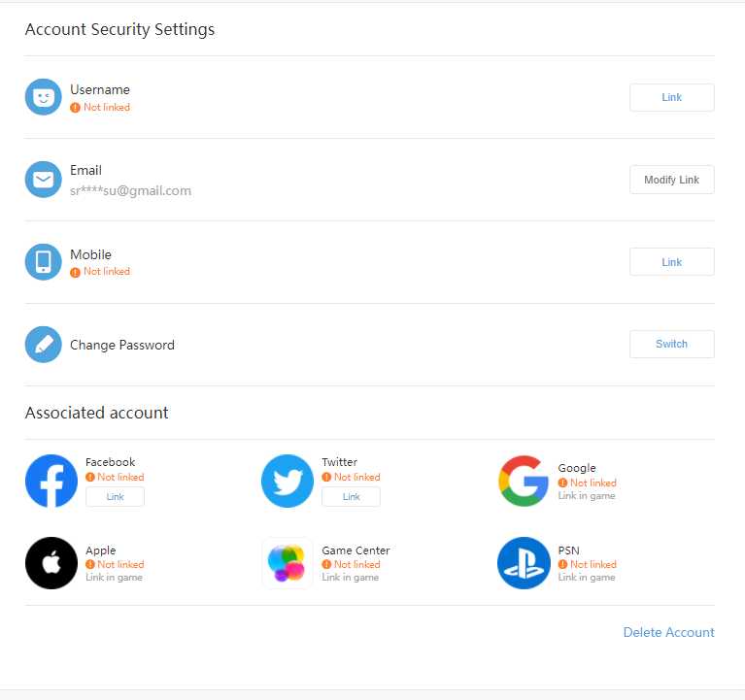Click the Email envelope icon
The height and width of the screenshot is (700, 745).
pyautogui.click(x=43, y=180)
